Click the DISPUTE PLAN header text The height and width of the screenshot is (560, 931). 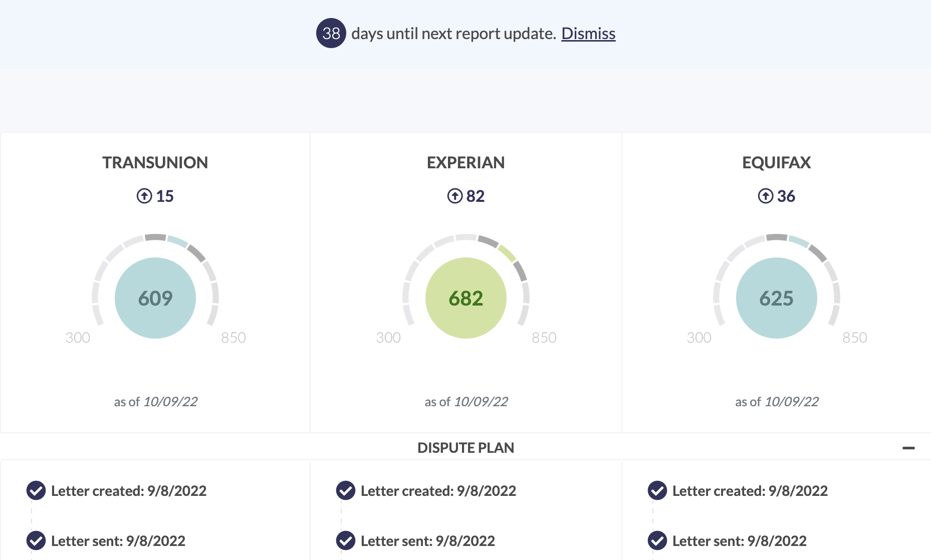[x=466, y=448]
